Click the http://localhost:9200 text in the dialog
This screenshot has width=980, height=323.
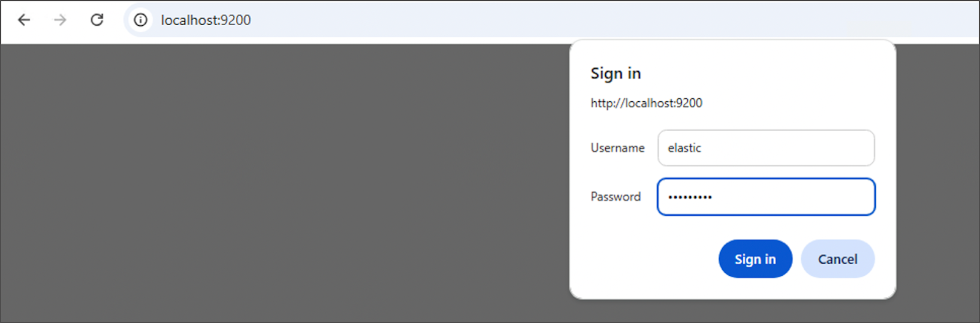pos(646,103)
